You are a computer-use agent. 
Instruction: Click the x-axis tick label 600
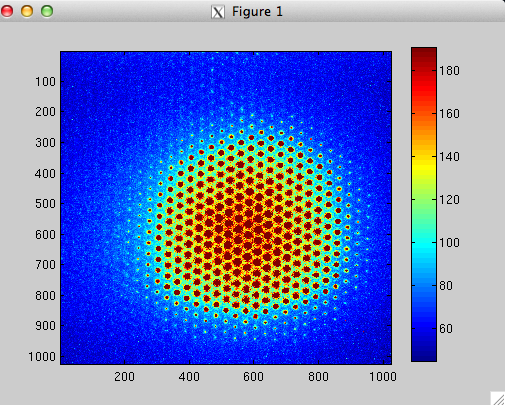tap(254, 377)
